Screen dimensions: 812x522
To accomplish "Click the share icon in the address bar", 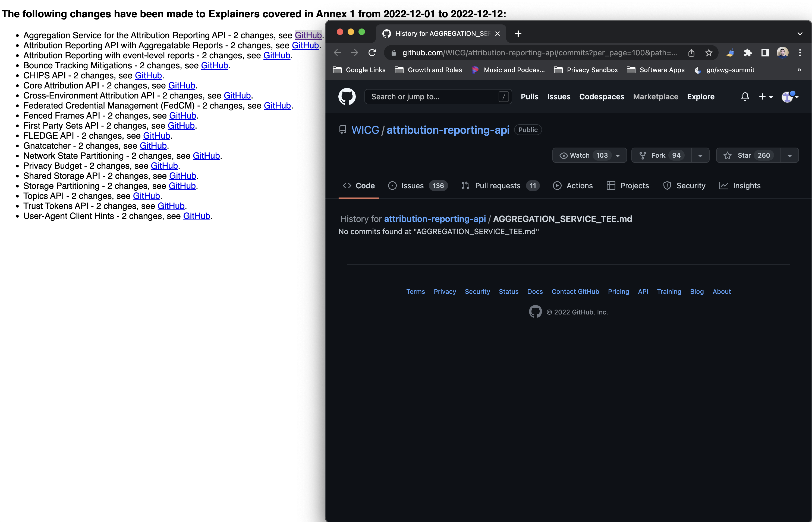I will coord(692,53).
